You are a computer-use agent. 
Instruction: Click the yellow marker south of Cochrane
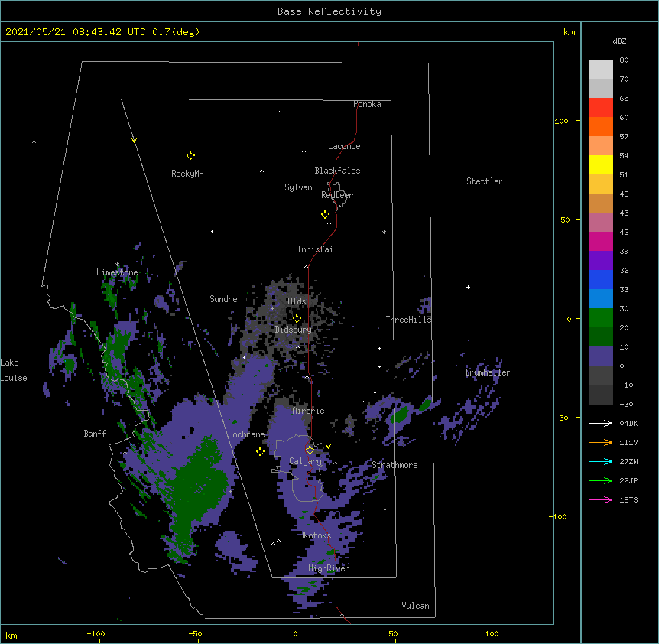[260, 451]
